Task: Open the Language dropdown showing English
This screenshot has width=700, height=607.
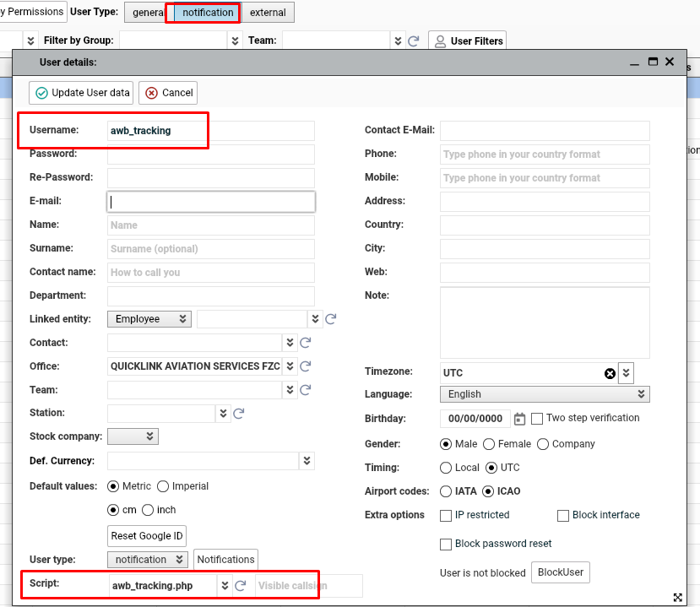Action: pyautogui.click(x=544, y=394)
